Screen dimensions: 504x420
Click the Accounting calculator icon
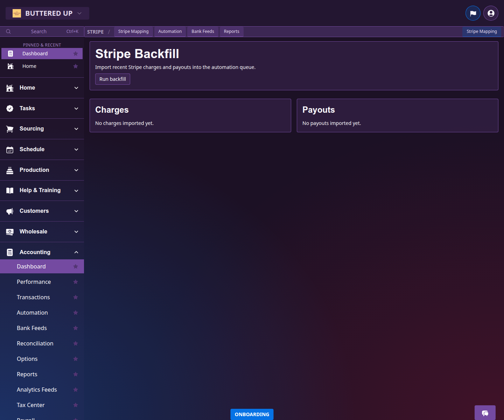click(x=9, y=252)
